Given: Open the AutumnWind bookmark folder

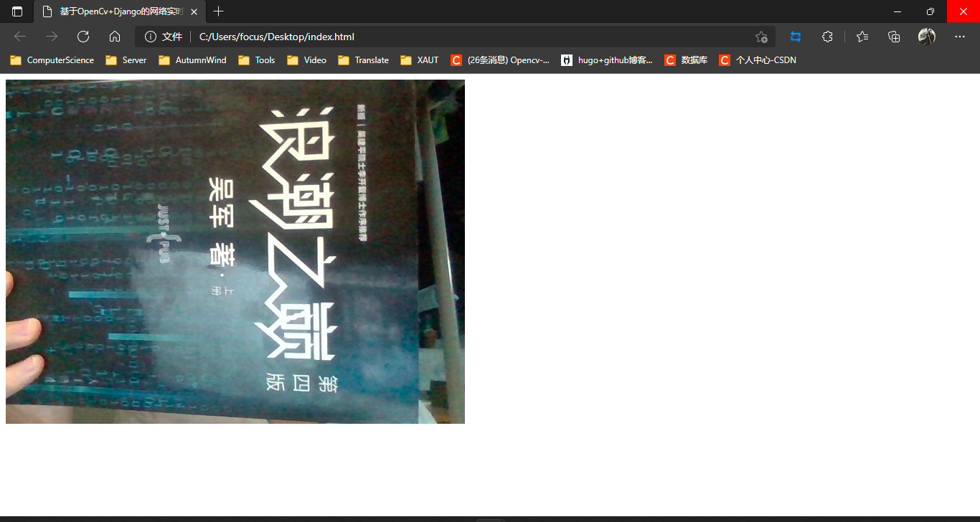Looking at the screenshot, I should [192, 60].
